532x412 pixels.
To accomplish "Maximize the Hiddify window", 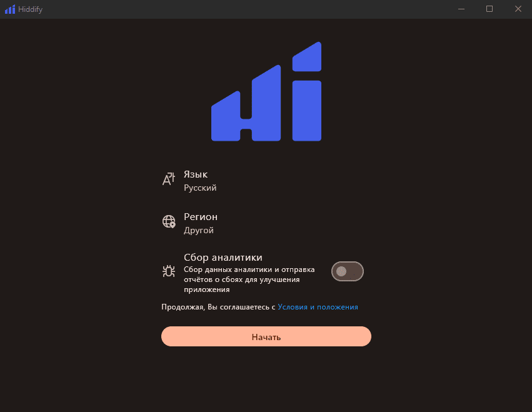I will (489, 9).
